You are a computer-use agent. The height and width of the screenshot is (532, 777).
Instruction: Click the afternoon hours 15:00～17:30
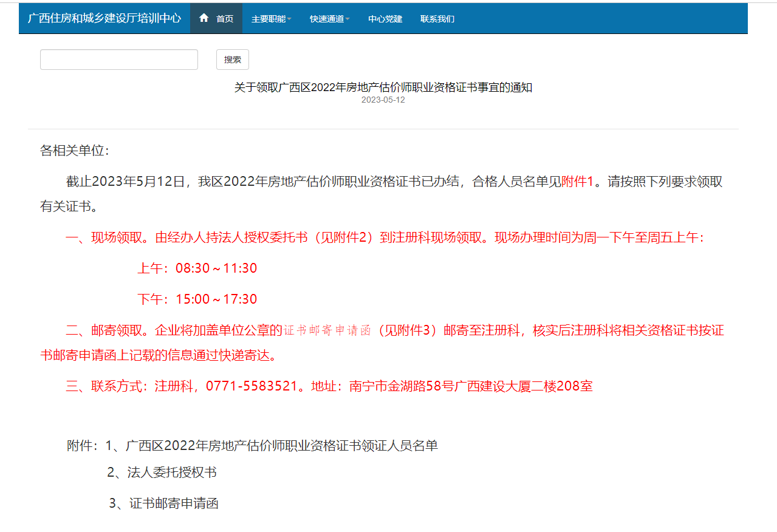click(216, 299)
